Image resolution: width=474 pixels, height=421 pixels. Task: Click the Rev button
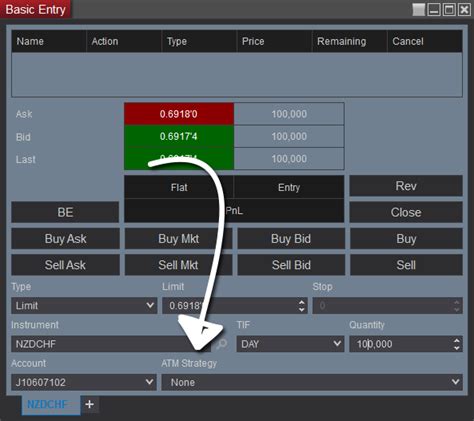tap(406, 186)
